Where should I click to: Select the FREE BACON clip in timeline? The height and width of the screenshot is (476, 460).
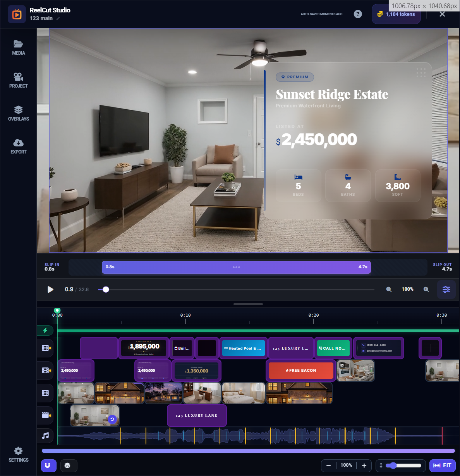(x=300, y=370)
